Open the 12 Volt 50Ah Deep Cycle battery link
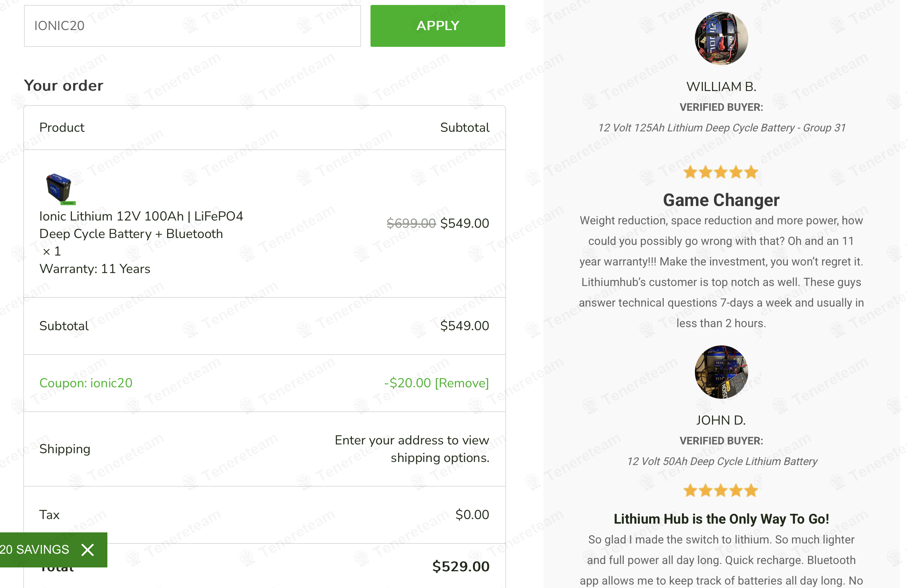Viewport: 907px width, 588px height. 722,461
